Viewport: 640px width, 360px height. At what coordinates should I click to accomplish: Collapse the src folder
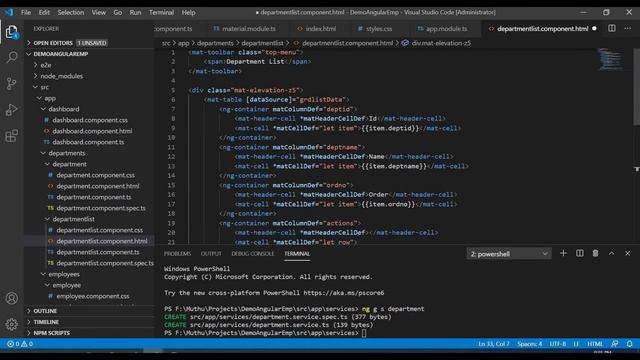(44, 87)
